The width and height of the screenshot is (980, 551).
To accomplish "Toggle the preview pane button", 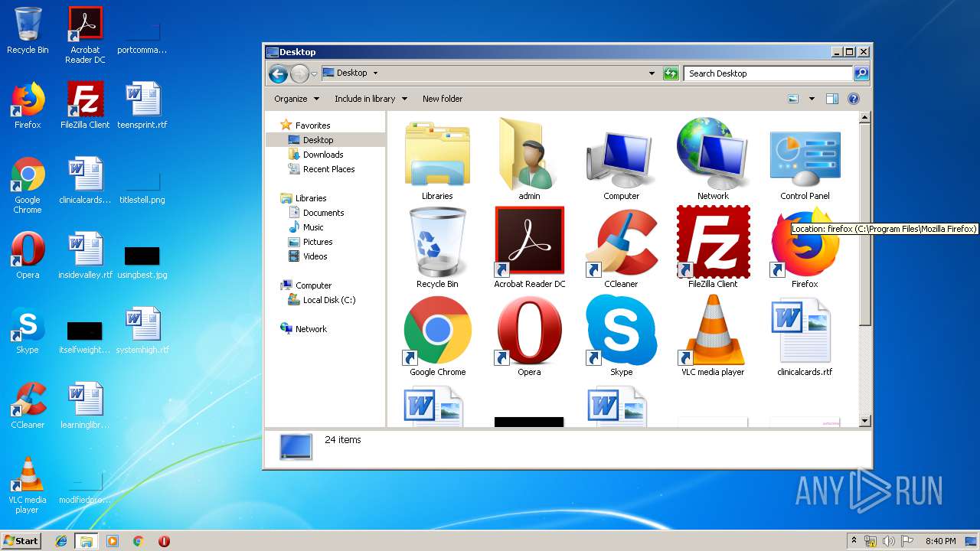I will 832,99.
